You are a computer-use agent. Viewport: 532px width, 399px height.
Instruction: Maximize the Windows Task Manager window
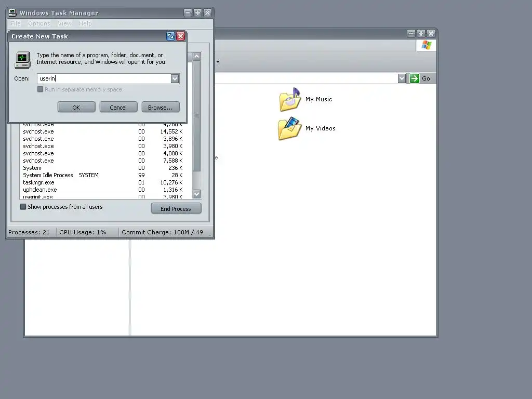(x=197, y=13)
